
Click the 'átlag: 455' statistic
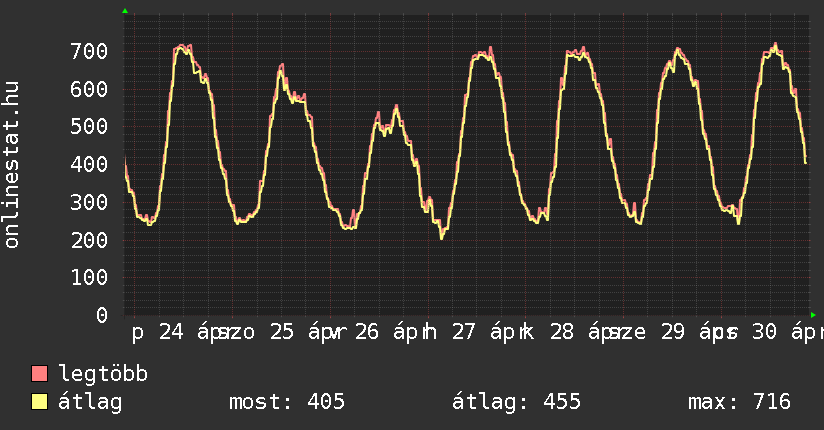[517, 403]
